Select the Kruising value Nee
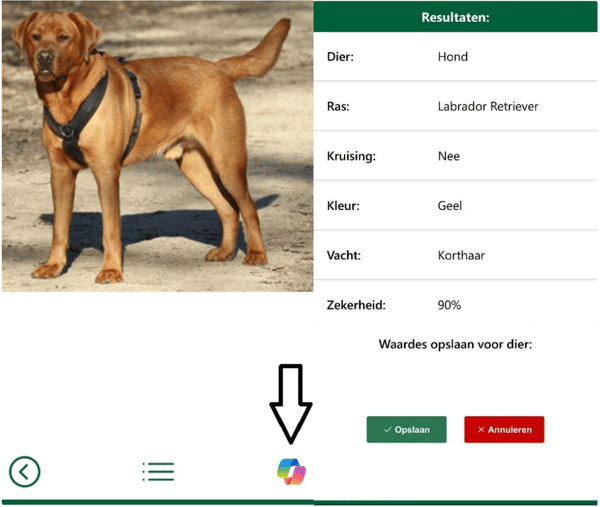 pyautogui.click(x=448, y=156)
